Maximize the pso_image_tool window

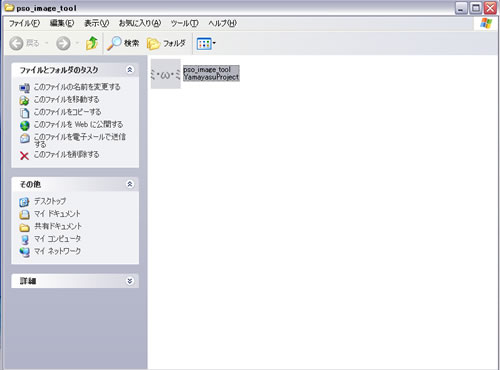pyautogui.click(x=476, y=8)
